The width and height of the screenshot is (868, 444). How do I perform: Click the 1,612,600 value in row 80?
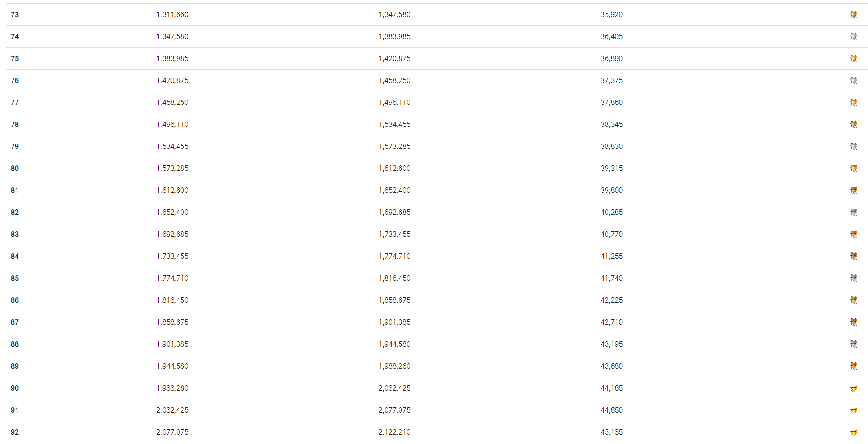pyautogui.click(x=394, y=168)
